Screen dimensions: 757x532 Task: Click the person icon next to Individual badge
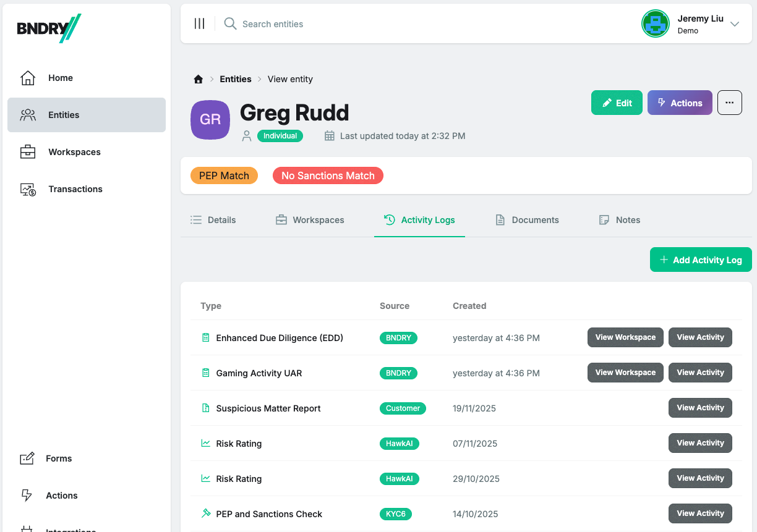[247, 136]
